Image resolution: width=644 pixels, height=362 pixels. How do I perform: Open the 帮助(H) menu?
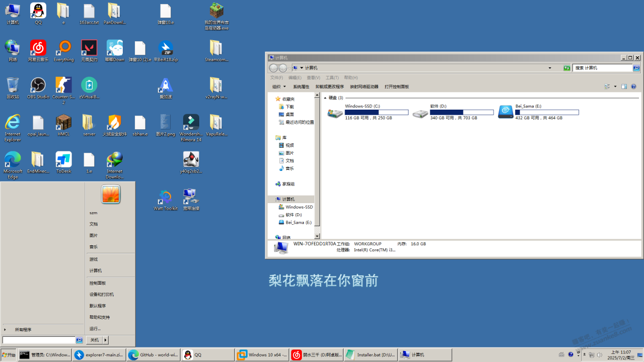pos(351,77)
